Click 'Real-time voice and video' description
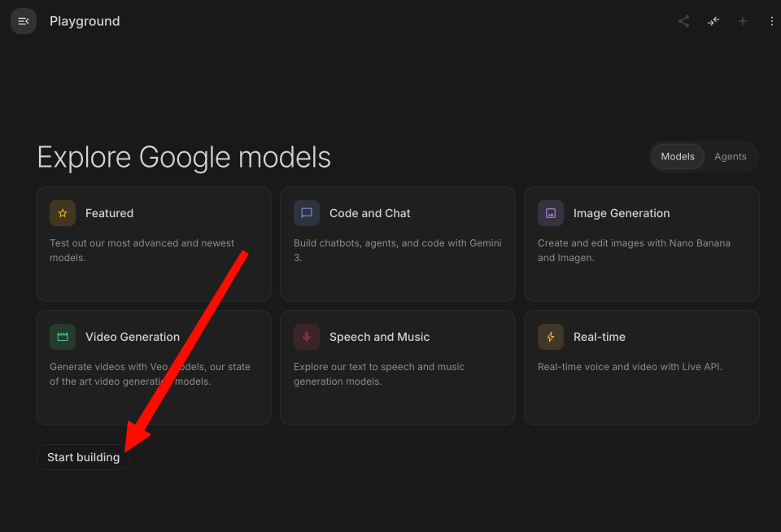 [630, 367]
